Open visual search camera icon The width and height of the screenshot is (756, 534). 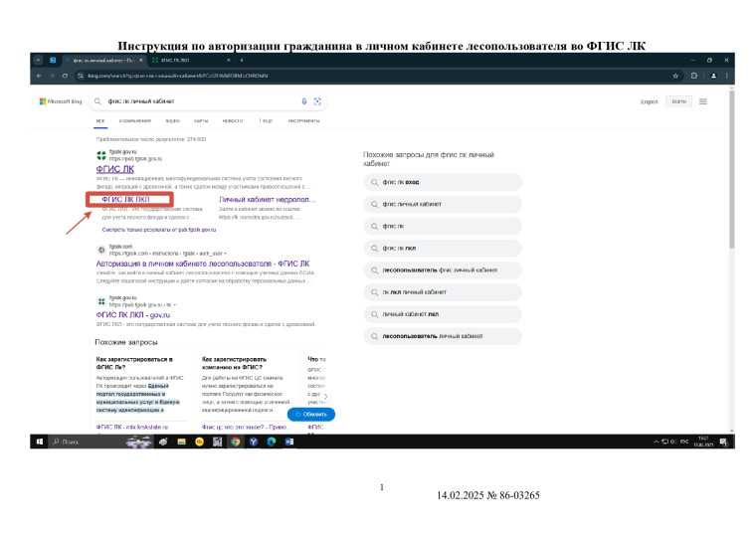[317, 101]
